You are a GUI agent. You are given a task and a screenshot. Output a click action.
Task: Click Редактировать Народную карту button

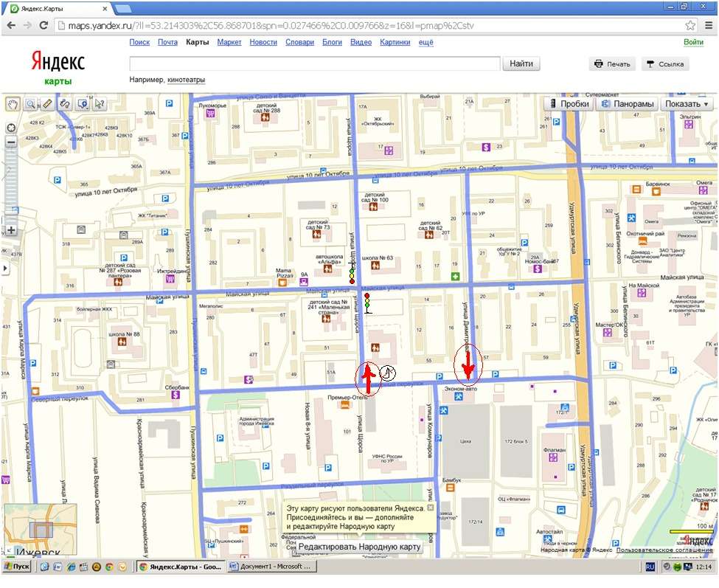(360, 547)
